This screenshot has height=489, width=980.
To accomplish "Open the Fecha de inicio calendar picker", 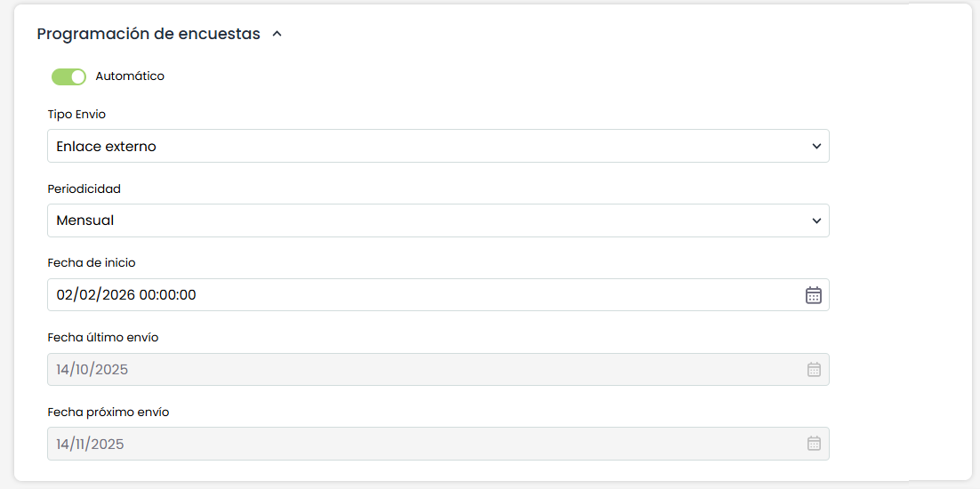I will pyautogui.click(x=813, y=295).
